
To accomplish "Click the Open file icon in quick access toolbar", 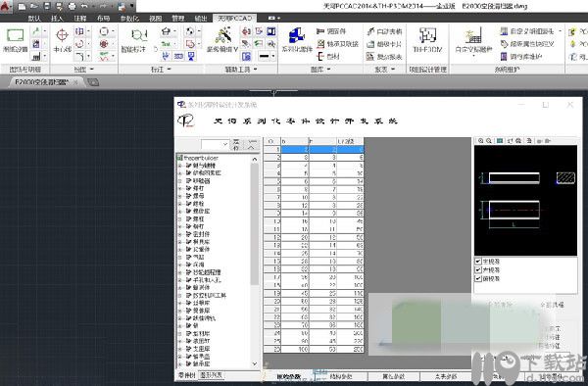I will [34, 7].
